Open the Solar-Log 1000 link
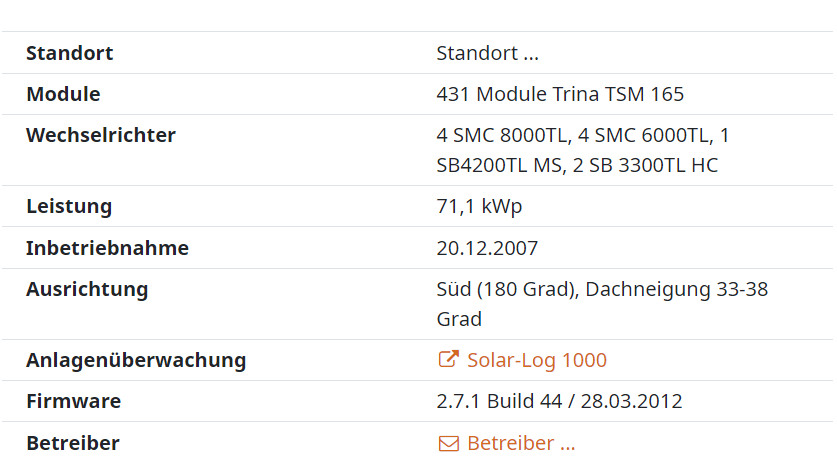This screenshot has height=466, width=837. click(x=536, y=360)
